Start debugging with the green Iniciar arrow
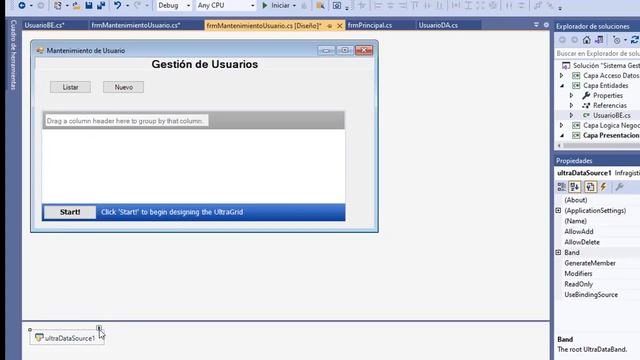Viewport: 640px width, 360px height. click(265, 5)
